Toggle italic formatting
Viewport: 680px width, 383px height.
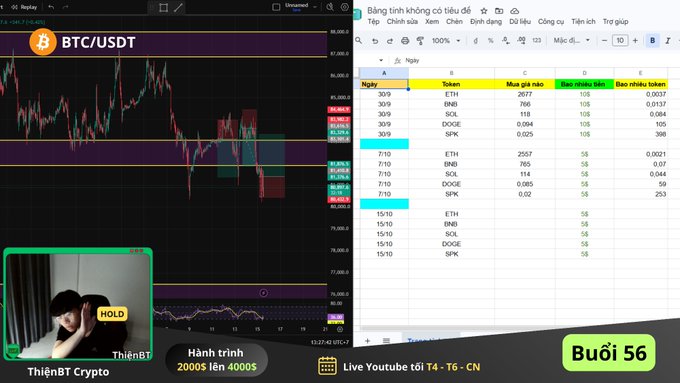668,40
